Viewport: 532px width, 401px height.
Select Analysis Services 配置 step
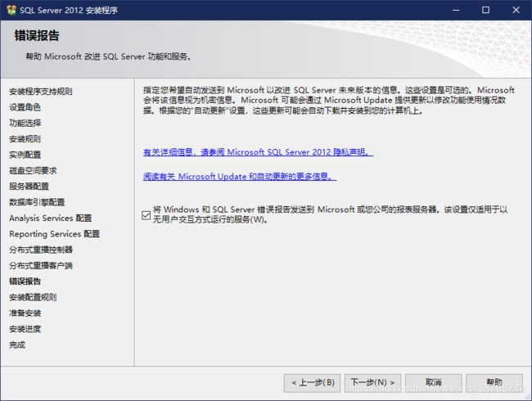coord(51,218)
